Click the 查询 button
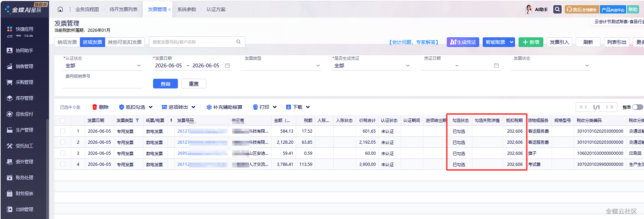 165,84
